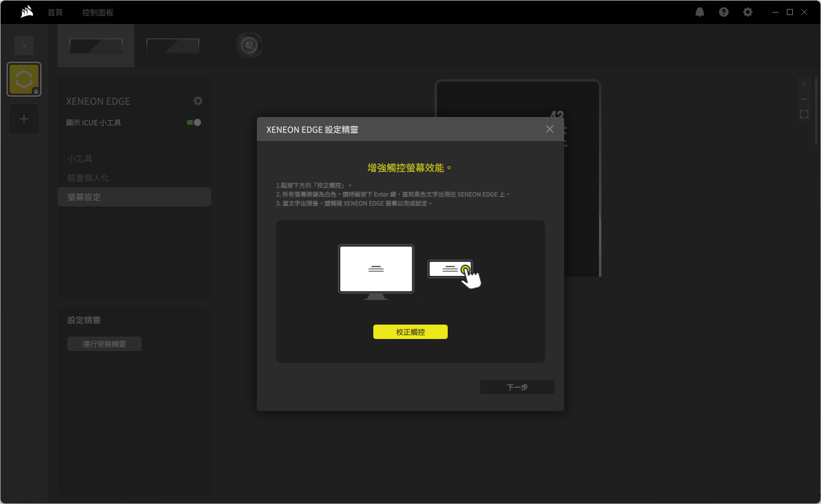Select the first XENEON EDGE device thumbnail
This screenshot has height=504, width=821.
point(96,46)
